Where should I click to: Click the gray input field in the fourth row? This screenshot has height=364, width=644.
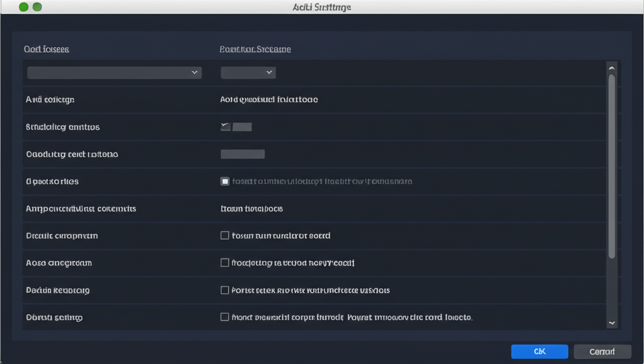coord(243,154)
